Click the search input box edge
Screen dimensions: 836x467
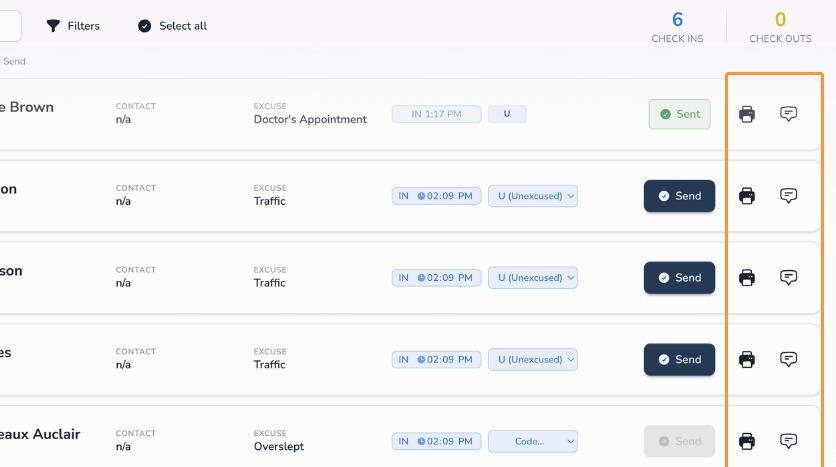pos(11,26)
